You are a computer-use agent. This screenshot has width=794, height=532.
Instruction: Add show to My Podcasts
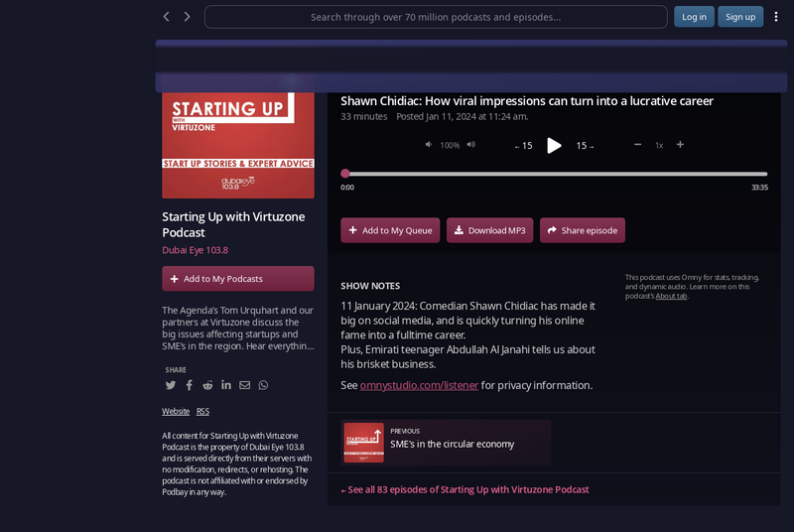238,278
